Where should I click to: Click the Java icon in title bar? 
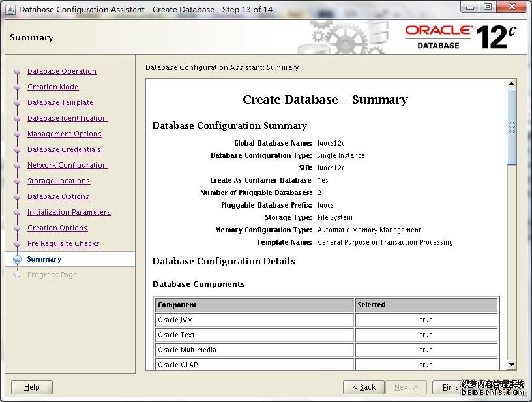pyautogui.click(x=10, y=9)
